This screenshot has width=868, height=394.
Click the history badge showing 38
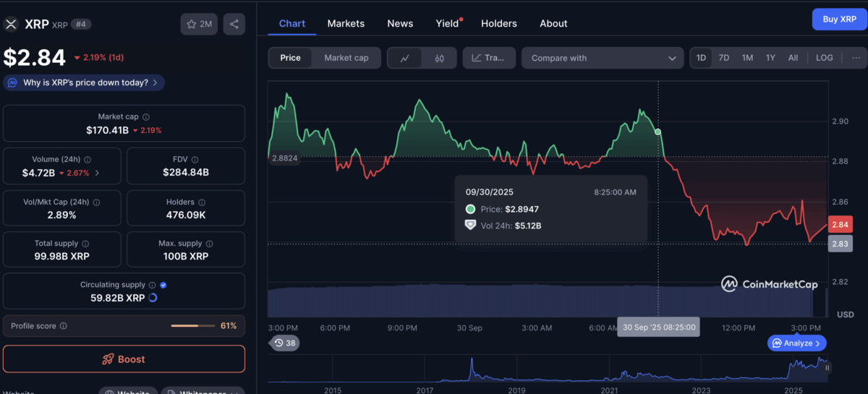pyautogui.click(x=284, y=343)
